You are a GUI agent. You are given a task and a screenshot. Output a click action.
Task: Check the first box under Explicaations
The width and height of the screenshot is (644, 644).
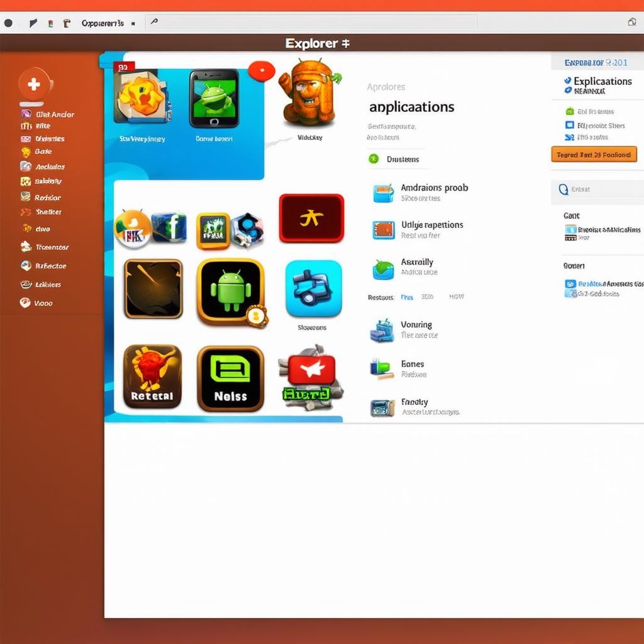570,111
